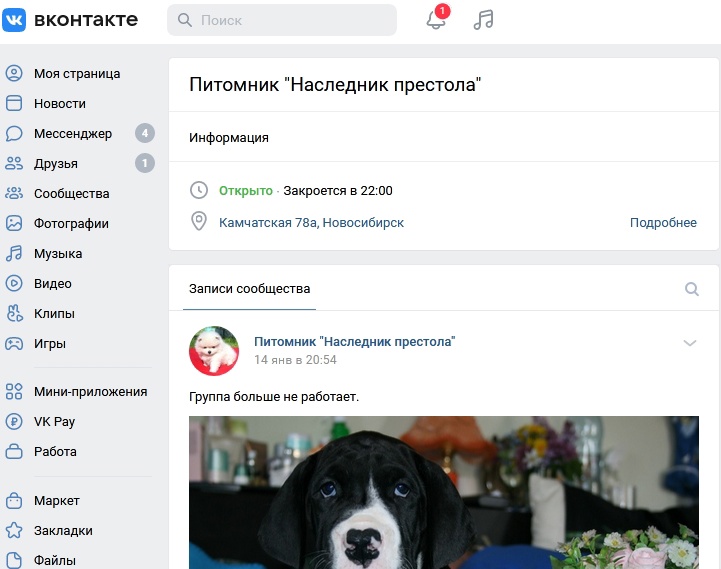
Task: Open Games in the left menu
Action: [50, 343]
